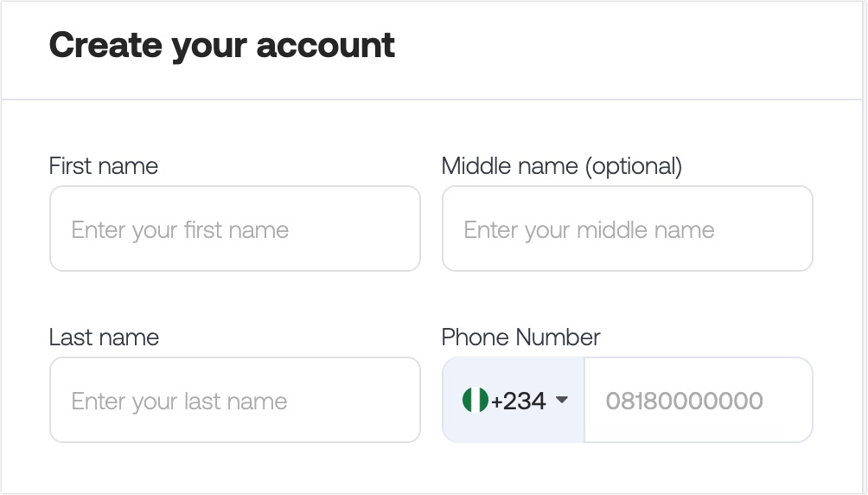Select the "Enter your middle name" placeholder text

point(589,230)
